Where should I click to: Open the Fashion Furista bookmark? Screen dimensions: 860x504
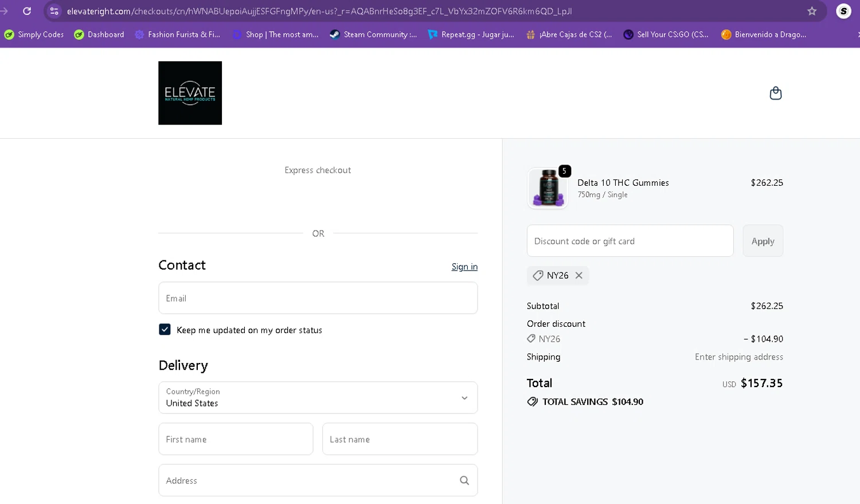177,34
